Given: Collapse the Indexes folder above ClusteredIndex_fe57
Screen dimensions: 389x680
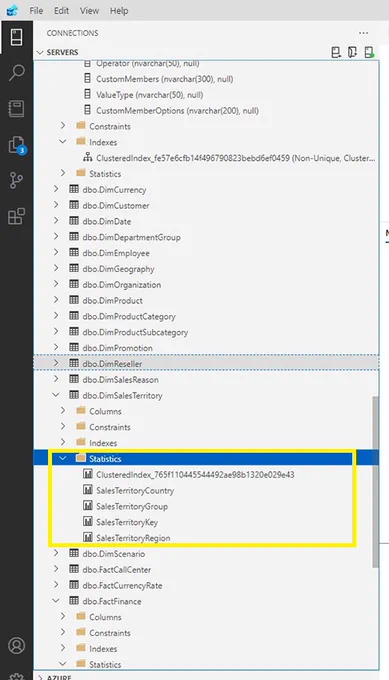Looking at the screenshot, I should 63,142.
